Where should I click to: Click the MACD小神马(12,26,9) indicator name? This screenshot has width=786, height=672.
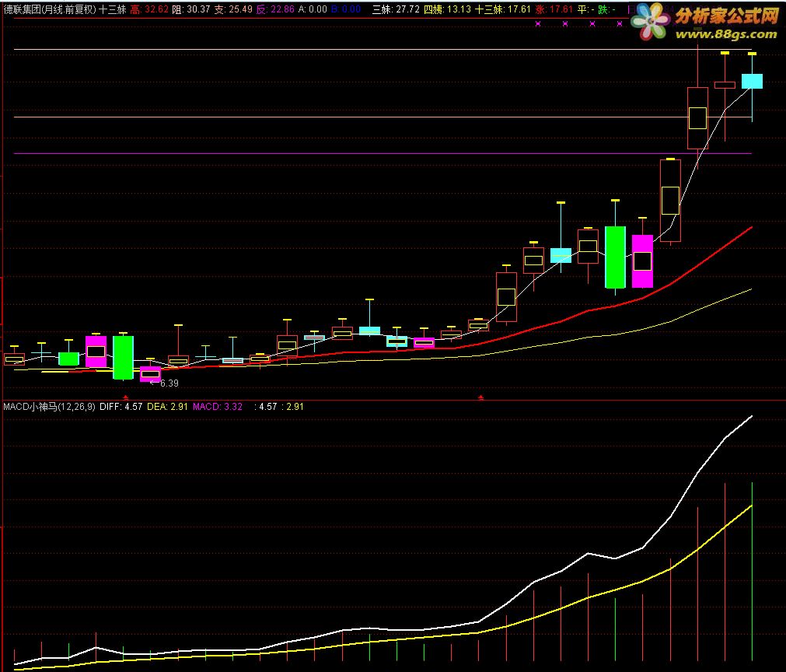(49, 407)
